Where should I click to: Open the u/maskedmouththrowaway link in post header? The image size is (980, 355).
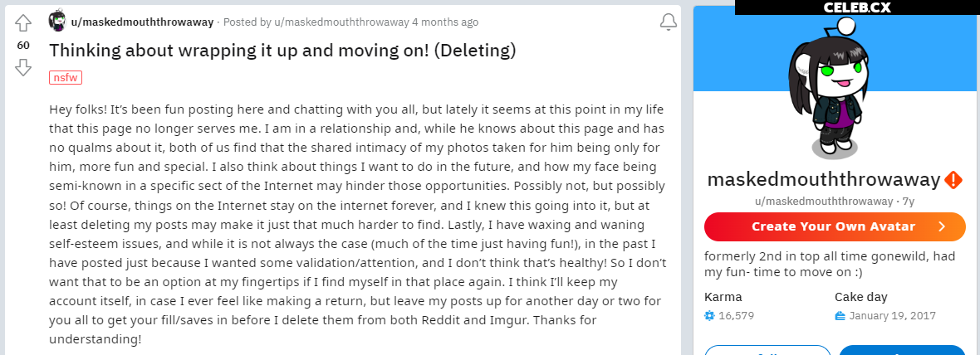143,22
